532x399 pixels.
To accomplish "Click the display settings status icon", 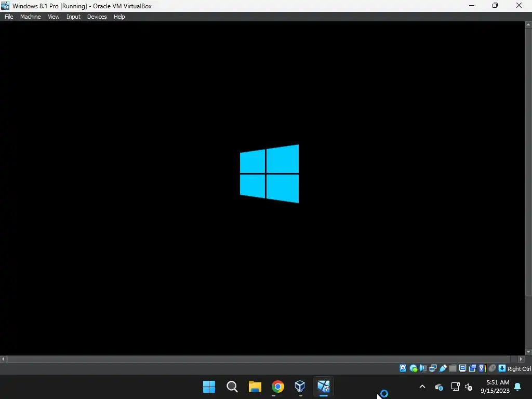I will 462,368.
